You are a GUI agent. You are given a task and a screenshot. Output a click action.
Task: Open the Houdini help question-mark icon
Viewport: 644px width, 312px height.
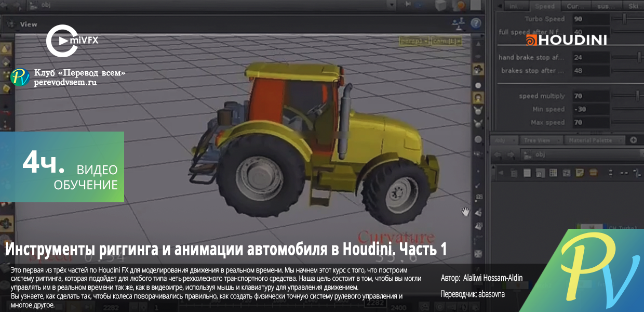click(476, 23)
